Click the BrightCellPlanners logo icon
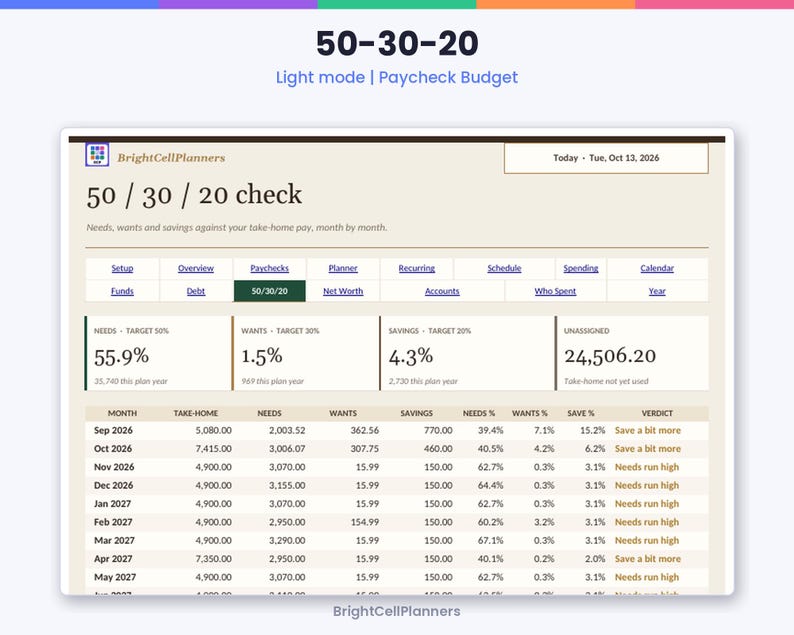Viewport: 794px width, 635px height. point(97,154)
